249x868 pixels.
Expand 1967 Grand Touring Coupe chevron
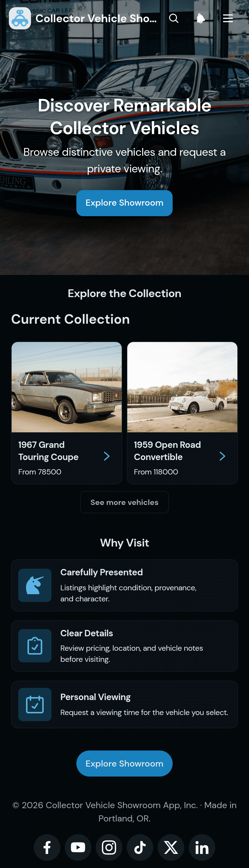point(107,456)
